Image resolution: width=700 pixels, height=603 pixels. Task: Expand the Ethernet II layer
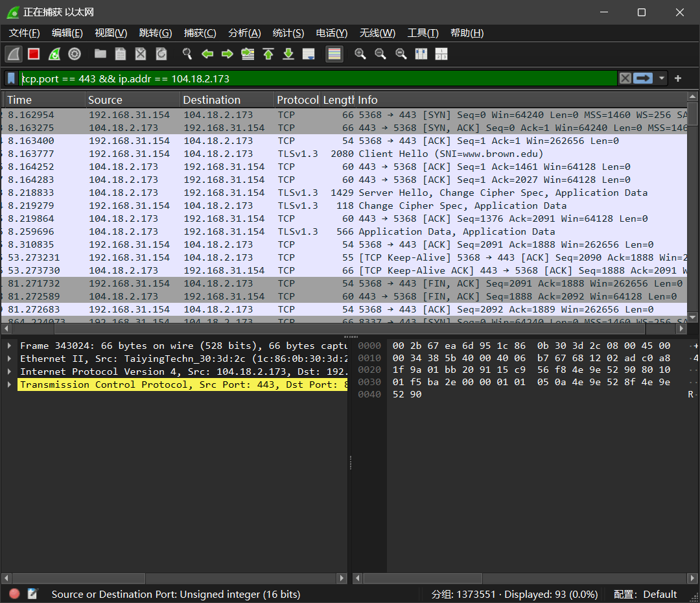point(9,359)
